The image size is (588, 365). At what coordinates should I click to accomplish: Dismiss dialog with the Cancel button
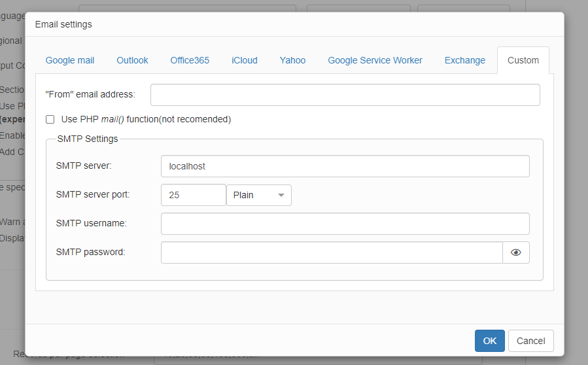point(531,341)
